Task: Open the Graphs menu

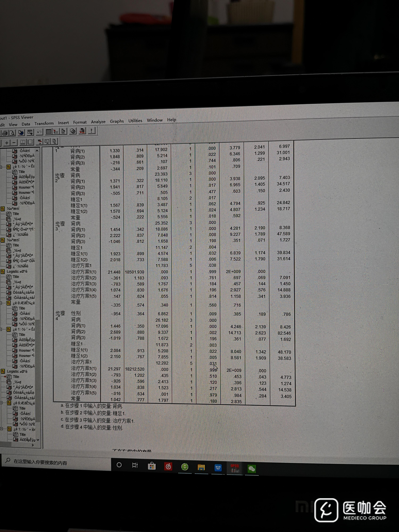Action: 117,121
